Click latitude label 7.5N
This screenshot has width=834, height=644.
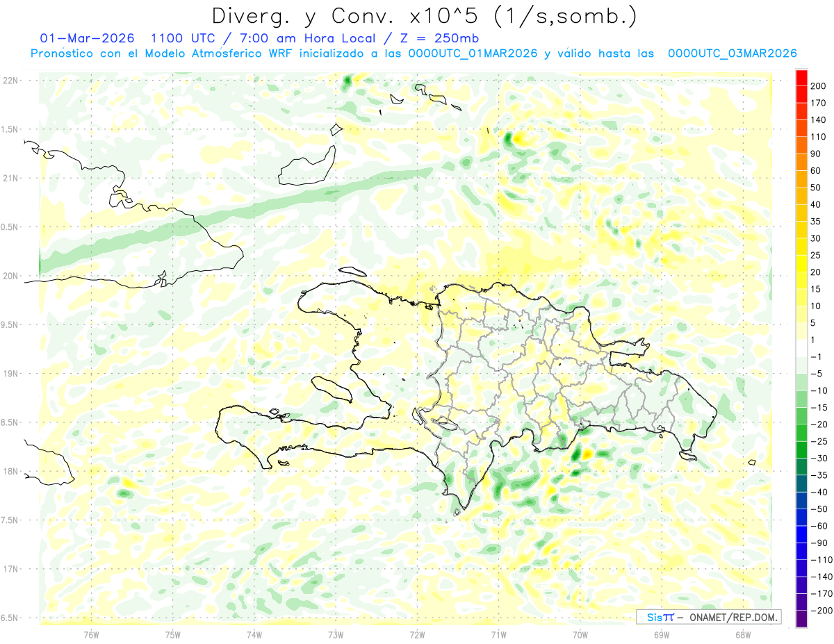[10, 520]
